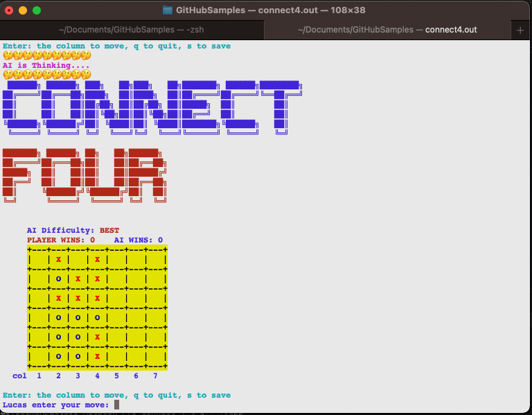Click the 'col' label beside column numbers
The height and width of the screenshot is (415, 532).
(19, 376)
